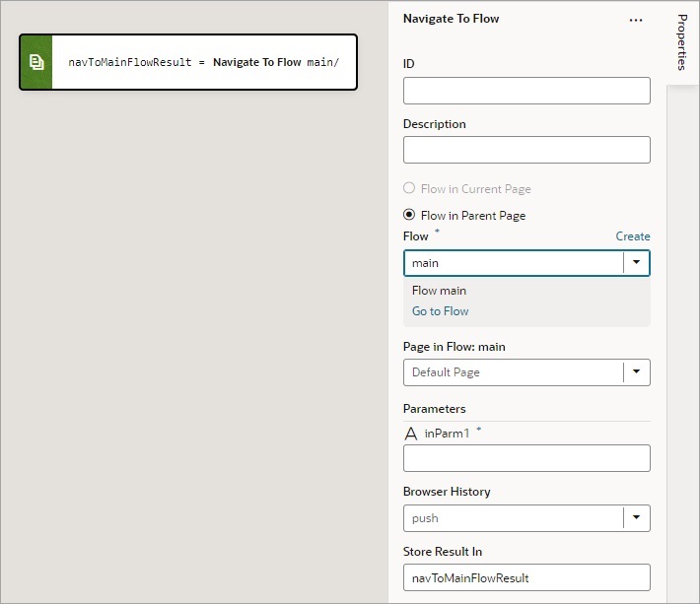The width and height of the screenshot is (700, 604).
Task: Click the Navigate To Flow panel title
Action: [451, 19]
